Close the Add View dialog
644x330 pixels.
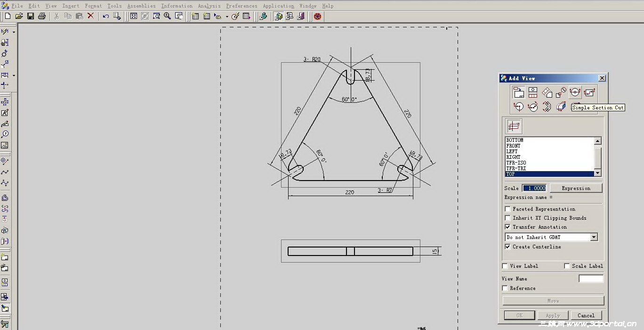pos(602,78)
